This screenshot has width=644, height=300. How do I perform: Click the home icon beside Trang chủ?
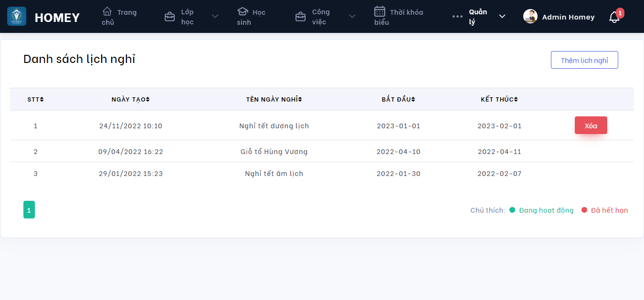click(x=107, y=11)
